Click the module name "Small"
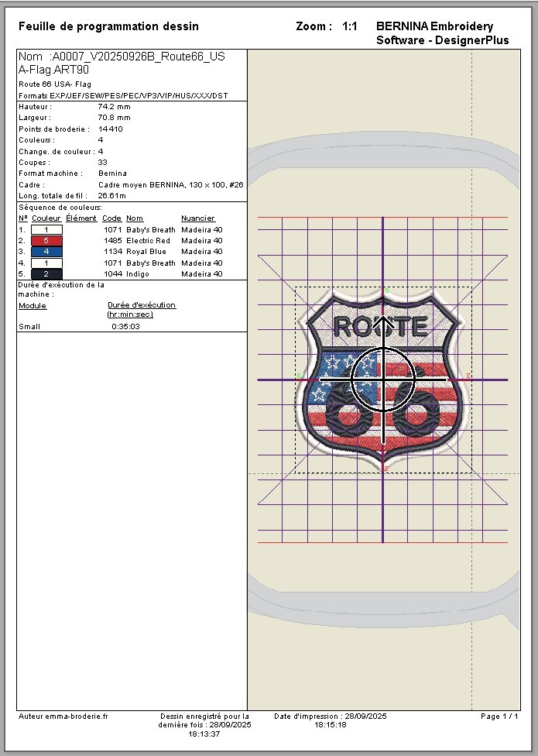 (29, 327)
